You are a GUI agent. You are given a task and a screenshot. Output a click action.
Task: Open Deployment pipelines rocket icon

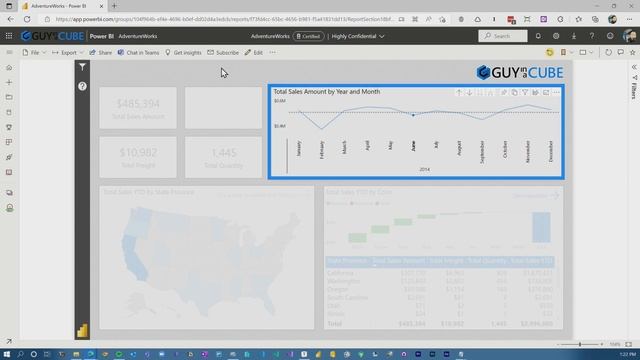[x=9, y=157]
